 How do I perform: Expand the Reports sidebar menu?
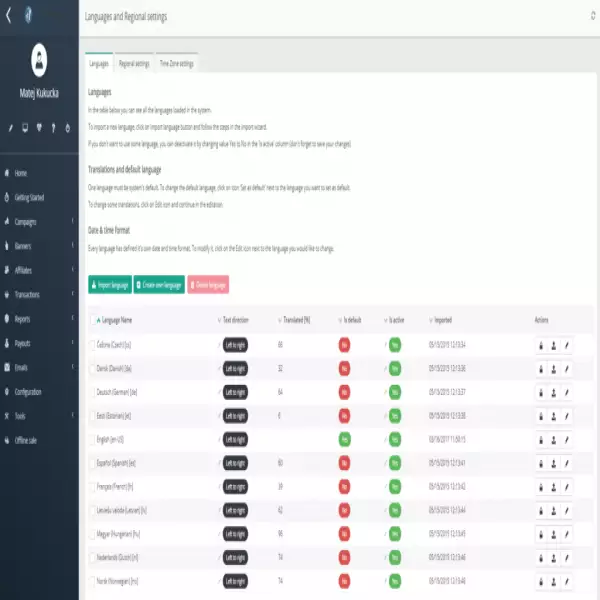pyautogui.click(x=22, y=319)
